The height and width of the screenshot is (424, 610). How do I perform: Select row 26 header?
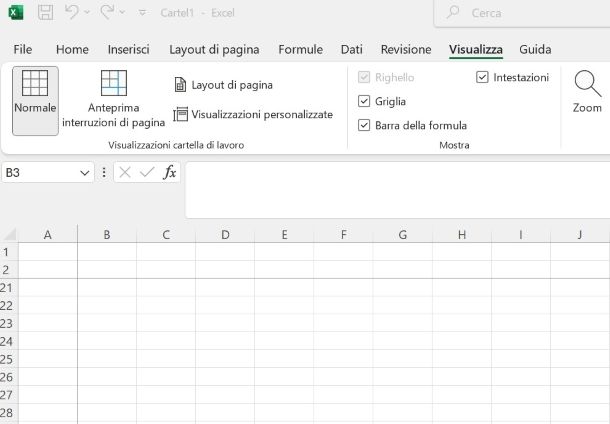click(x=9, y=377)
